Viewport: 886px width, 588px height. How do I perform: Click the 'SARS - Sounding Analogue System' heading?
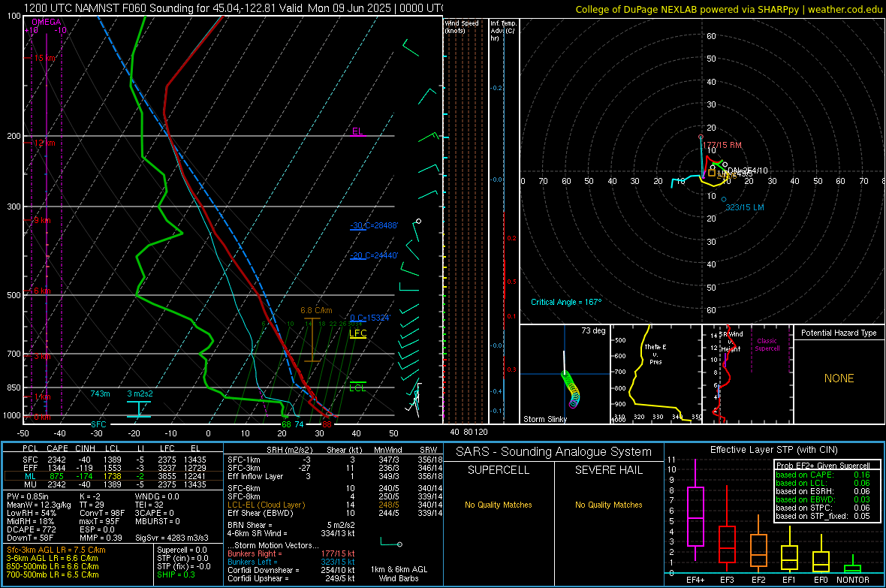(554, 452)
